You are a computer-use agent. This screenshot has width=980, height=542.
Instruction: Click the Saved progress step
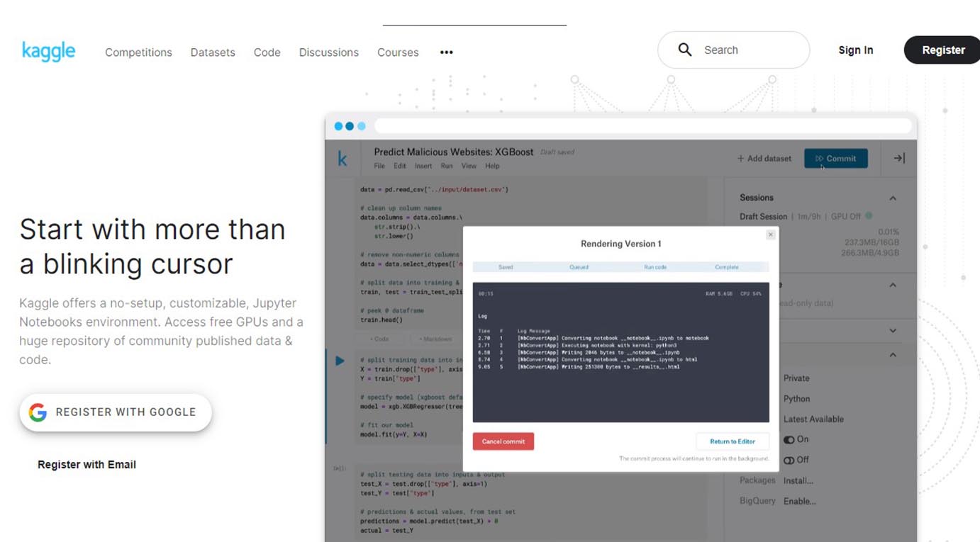pos(506,267)
